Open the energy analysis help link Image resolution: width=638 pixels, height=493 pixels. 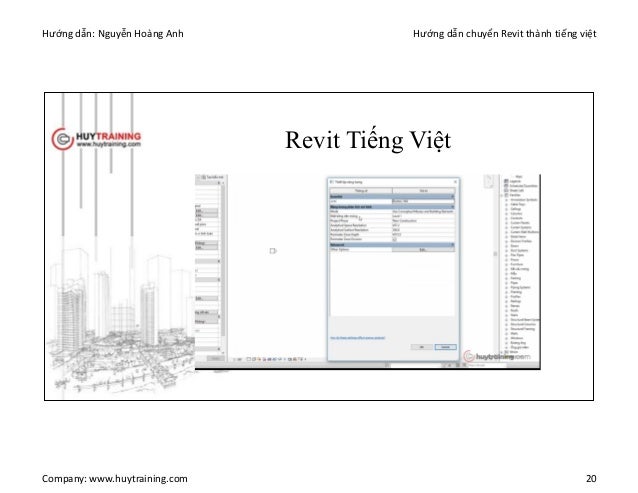coord(358,338)
